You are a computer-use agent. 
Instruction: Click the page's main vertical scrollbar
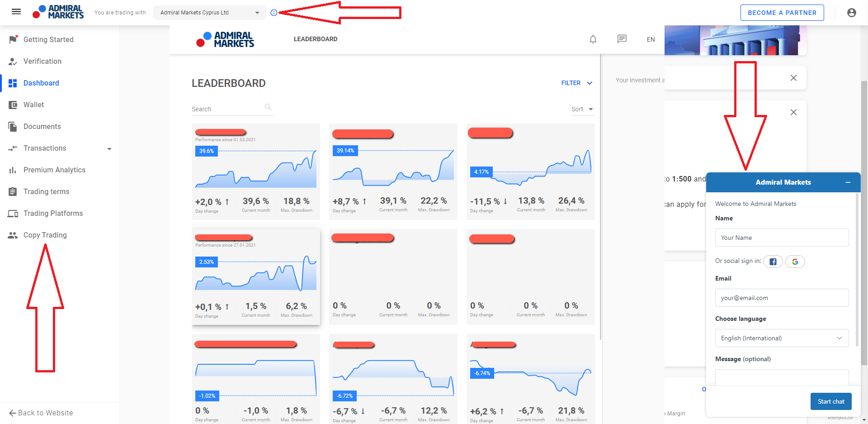coord(864,223)
